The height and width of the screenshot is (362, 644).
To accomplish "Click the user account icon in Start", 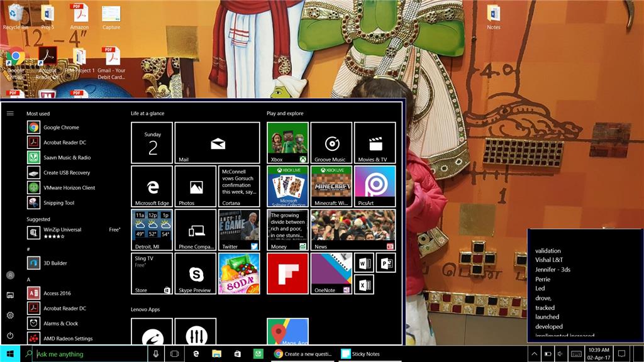I will (10, 275).
